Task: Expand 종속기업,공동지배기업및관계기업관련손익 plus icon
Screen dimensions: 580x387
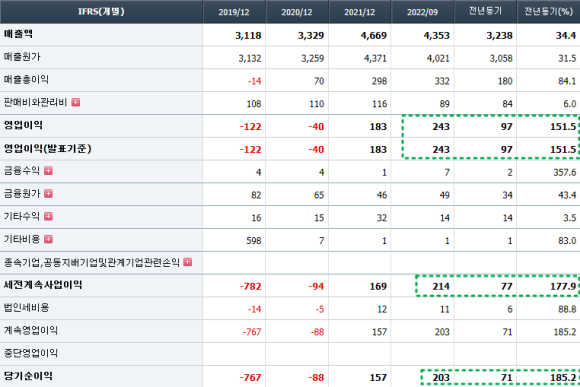Action: point(188,262)
